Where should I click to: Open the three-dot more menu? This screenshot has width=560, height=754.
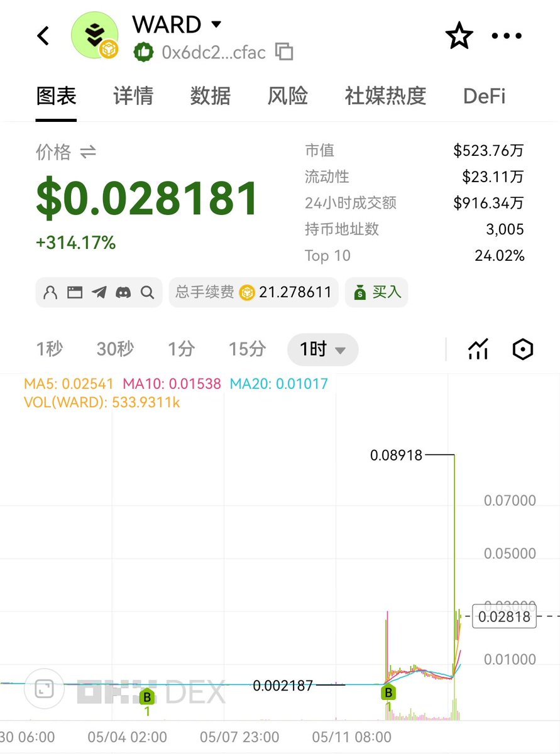507,36
